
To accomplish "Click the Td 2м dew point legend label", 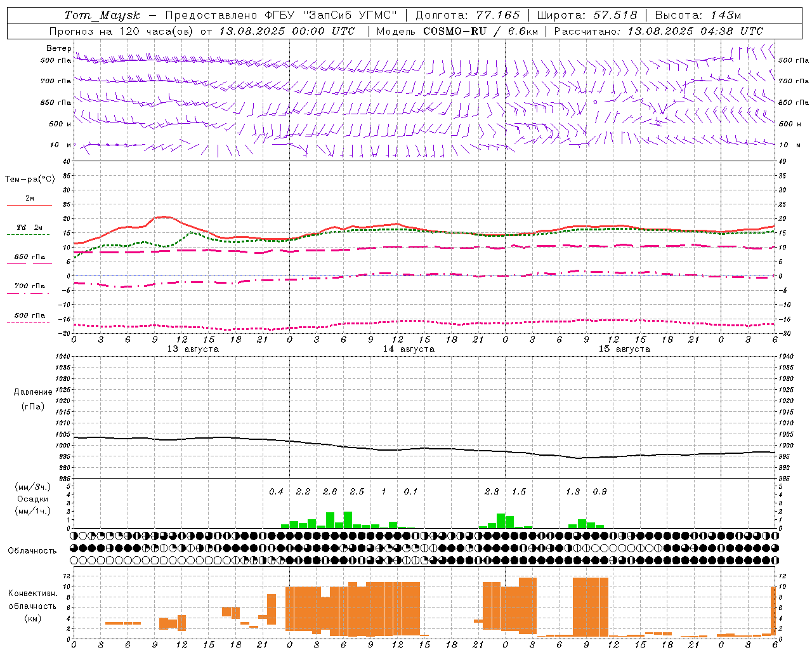I will (30, 227).
